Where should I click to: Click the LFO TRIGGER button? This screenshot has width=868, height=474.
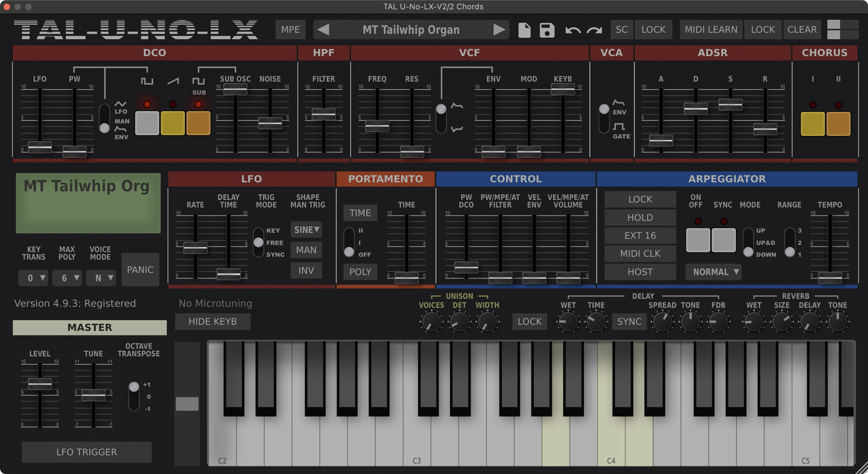[x=87, y=452]
